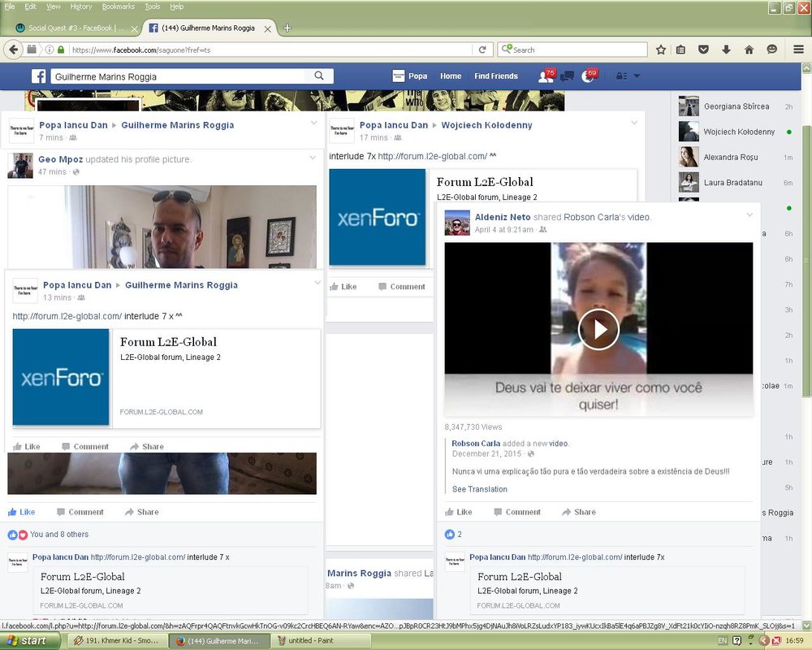Image resolution: width=812 pixels, height=650 pixels.
Task: Open Facebook friend requests icon
Action: (546, 76)
